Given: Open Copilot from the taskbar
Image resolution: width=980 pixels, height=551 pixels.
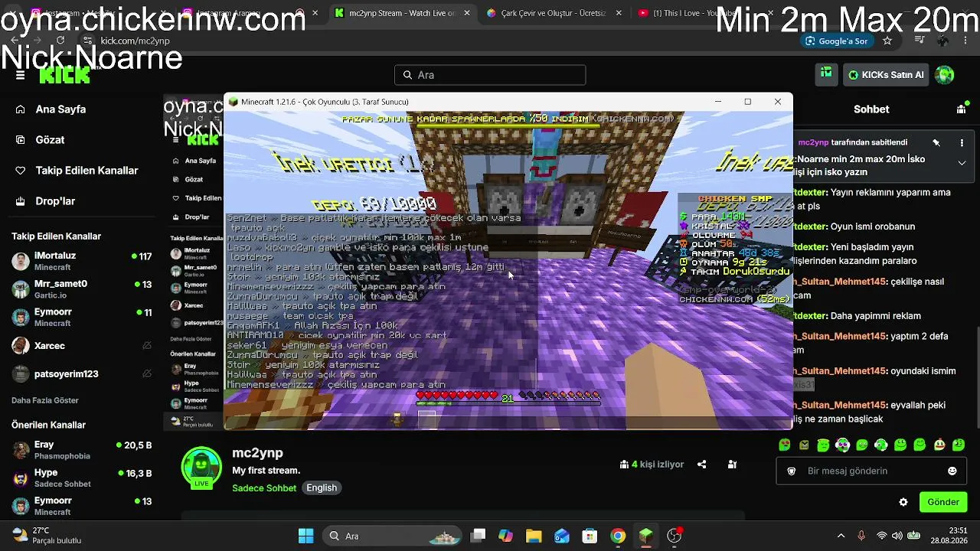Looking at the screenshot, I should (x=505, y=536).
